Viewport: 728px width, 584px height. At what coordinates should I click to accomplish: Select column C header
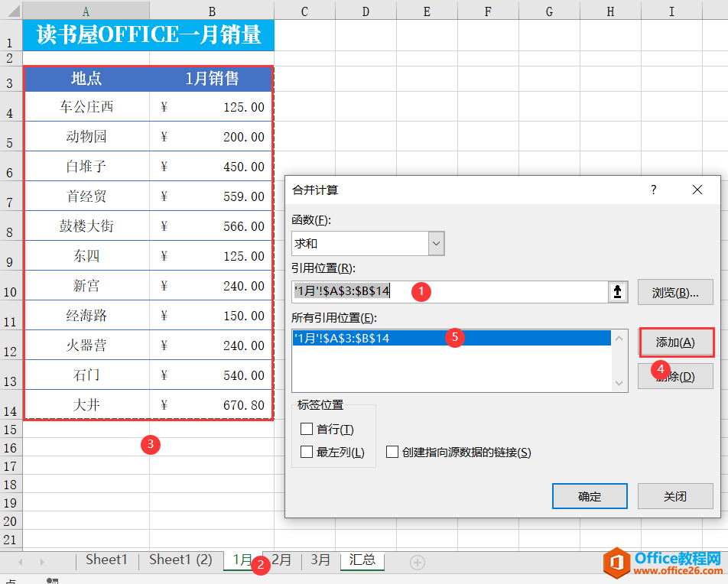[304, 11]
